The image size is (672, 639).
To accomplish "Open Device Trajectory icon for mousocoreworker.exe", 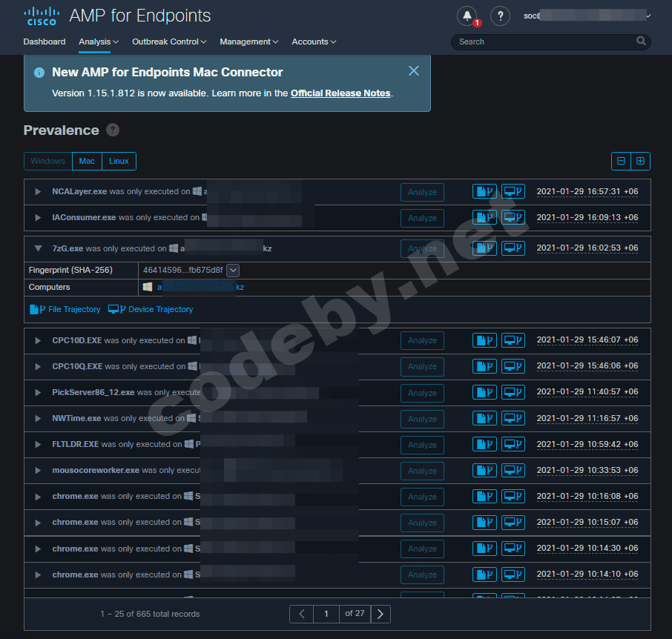I will coord(513,470).
